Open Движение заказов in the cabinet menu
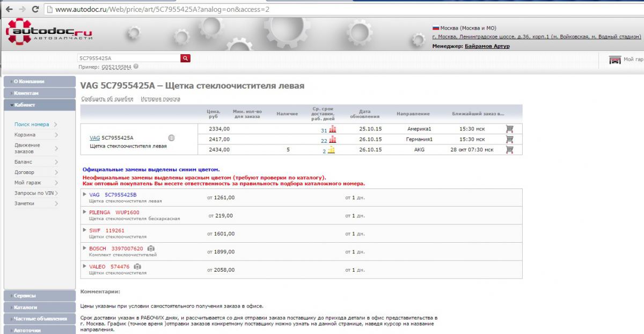 click(27, 148)
